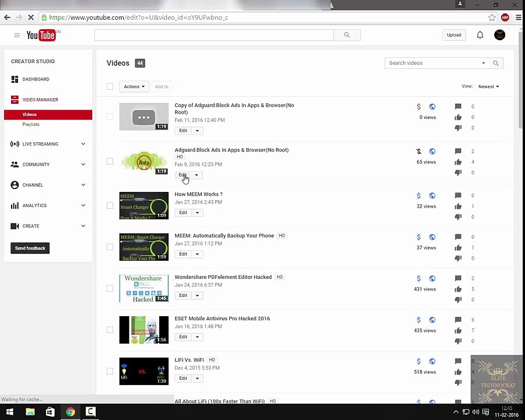Click the public globe icon for Copy of Adguard
The image size is (525, 420).
[432, 107]
